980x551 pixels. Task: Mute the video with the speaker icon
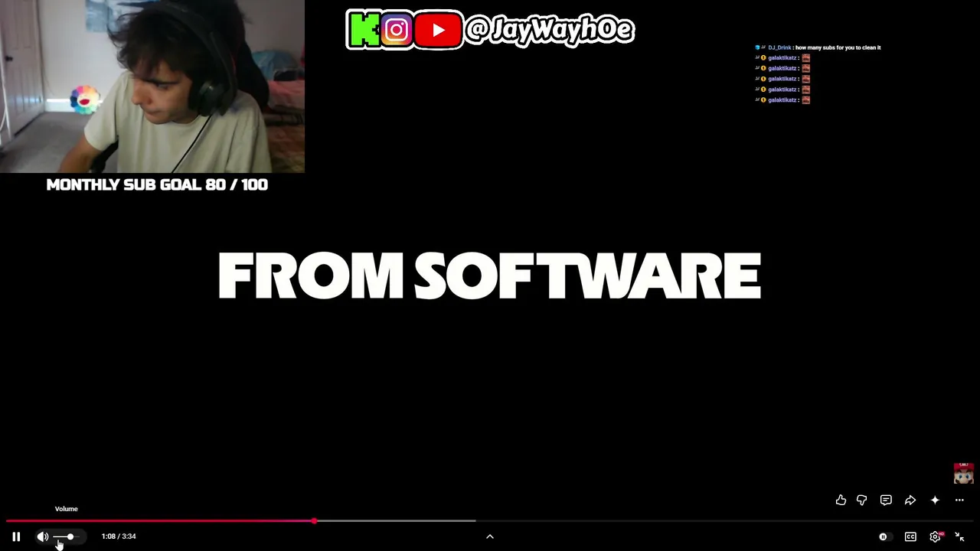(43, 536)
